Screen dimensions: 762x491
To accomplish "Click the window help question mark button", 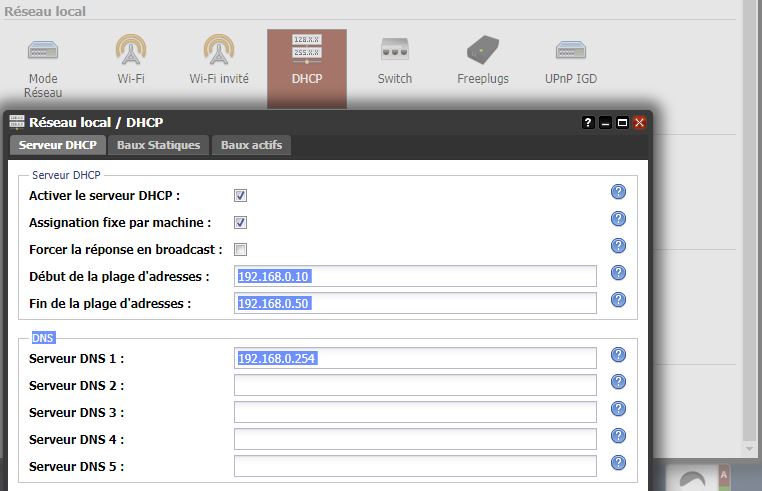I will pyautogui.click(x=588, y=123).
